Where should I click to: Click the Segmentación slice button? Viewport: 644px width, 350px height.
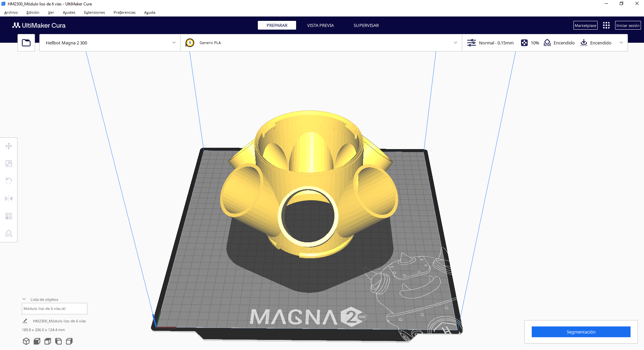click(x=581, y=332)
